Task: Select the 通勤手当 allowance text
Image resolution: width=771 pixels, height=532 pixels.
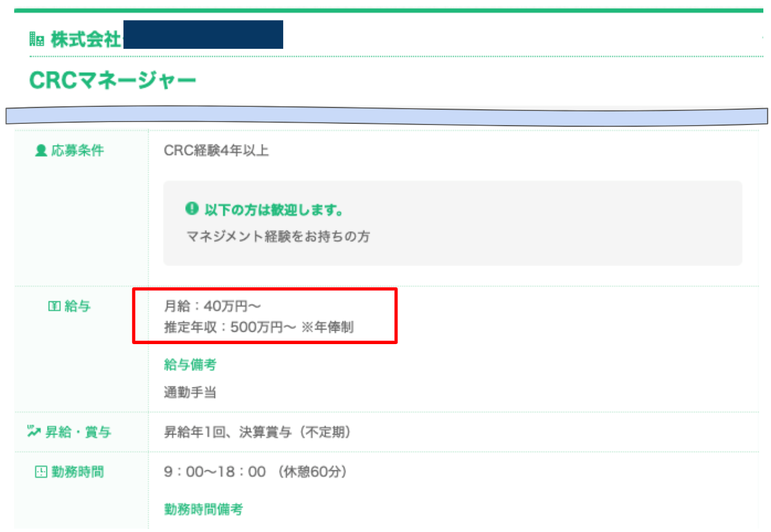Action: pyautogui.click(x=190, y=392)
